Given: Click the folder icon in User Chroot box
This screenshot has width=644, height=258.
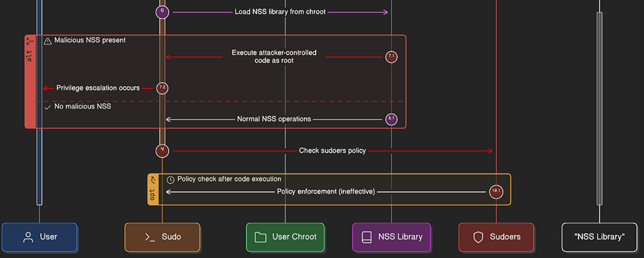Looking at the screenshot, I should point(260,237).
